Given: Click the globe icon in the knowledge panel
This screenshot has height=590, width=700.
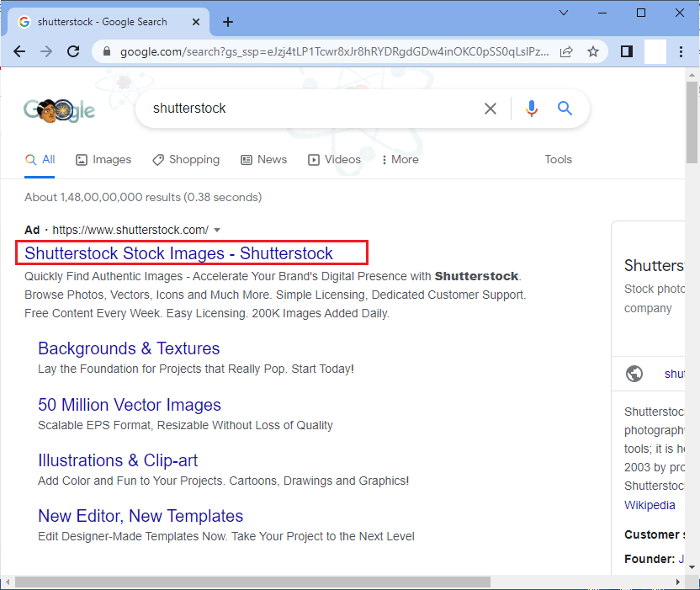Looking at the screenshot, I should point(634,374).
